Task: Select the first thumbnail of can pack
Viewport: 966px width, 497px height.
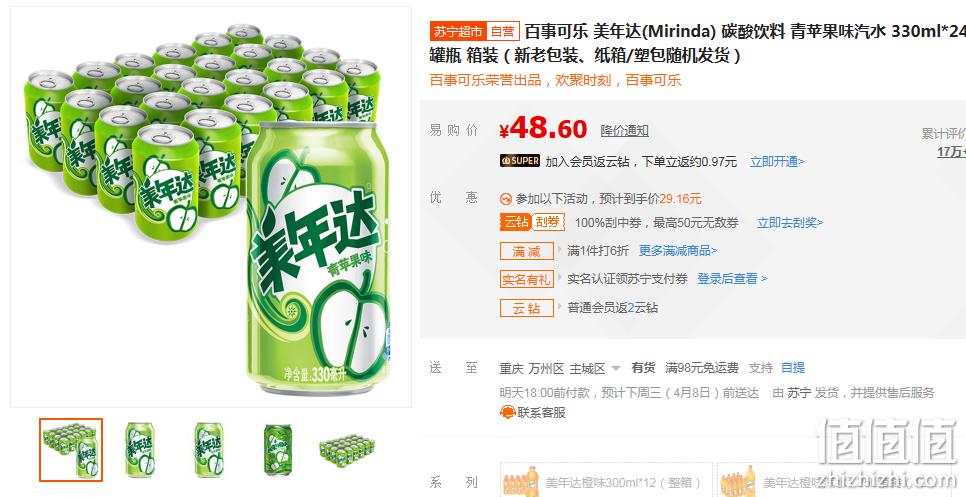Action: (71, 450)
